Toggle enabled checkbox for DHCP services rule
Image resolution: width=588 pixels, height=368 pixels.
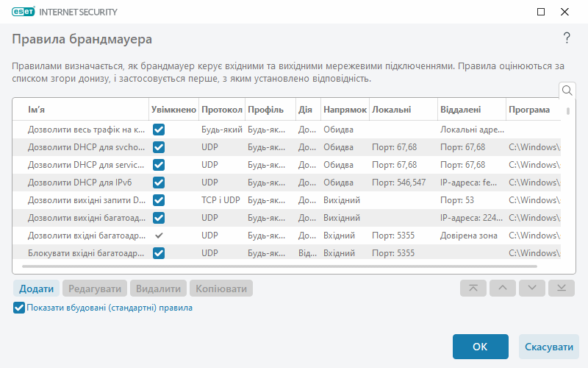(159, 165)
